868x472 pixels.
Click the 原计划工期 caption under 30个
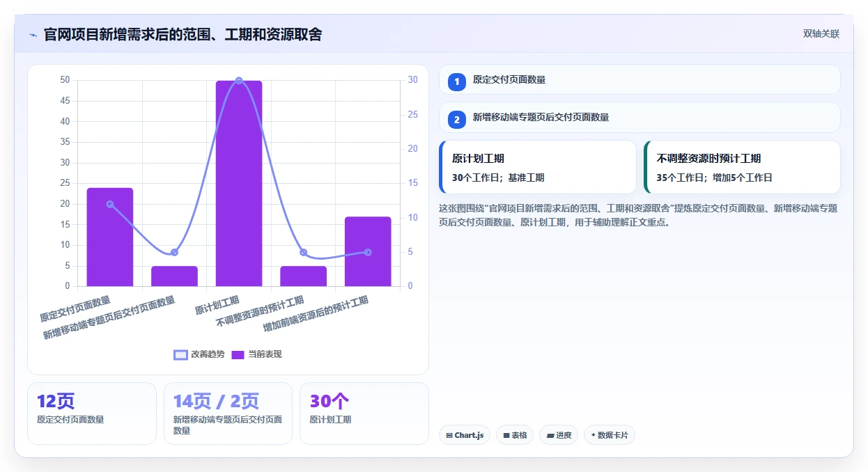tap(330, 420)
